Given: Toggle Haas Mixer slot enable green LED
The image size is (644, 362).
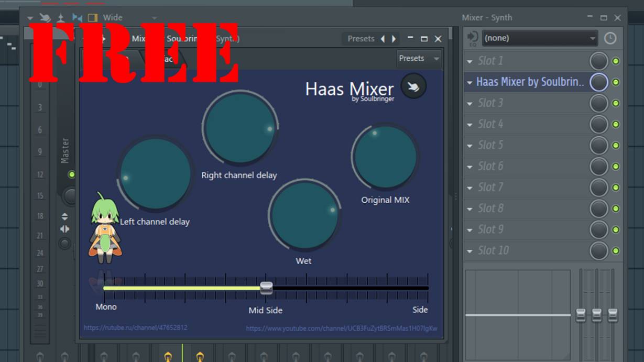Looking at the screenshot, I should point(616,82).
